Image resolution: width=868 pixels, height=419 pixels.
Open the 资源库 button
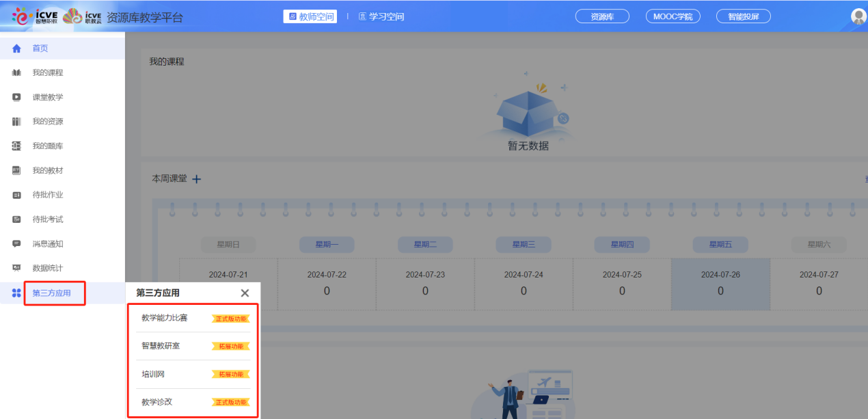point(601,16)
